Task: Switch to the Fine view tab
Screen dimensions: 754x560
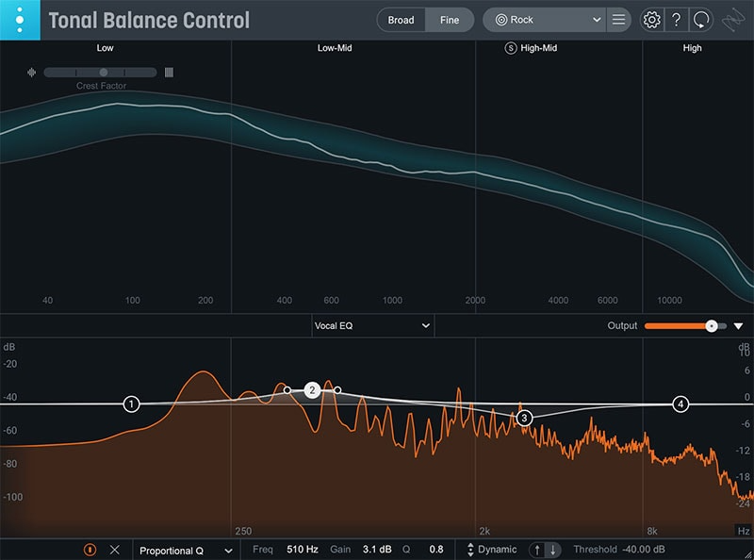Action: 450,20
